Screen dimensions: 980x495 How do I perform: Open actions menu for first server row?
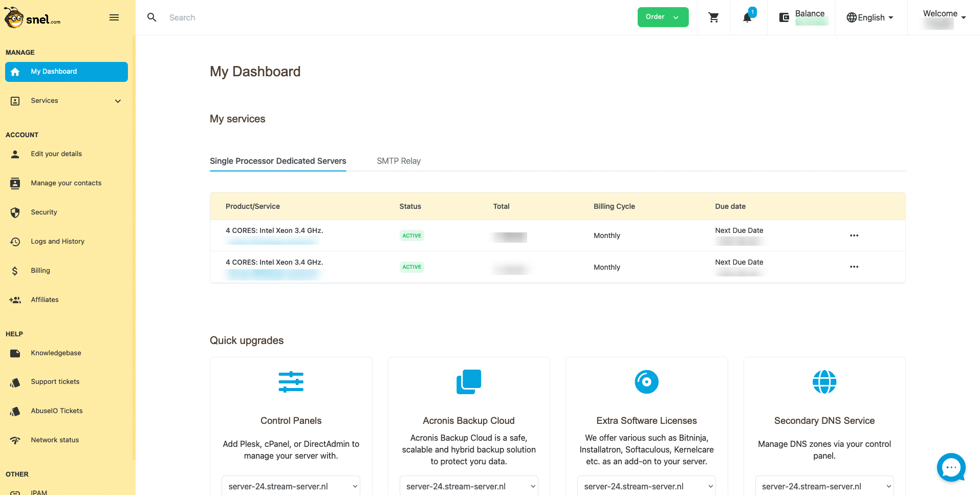pos(854,235)
